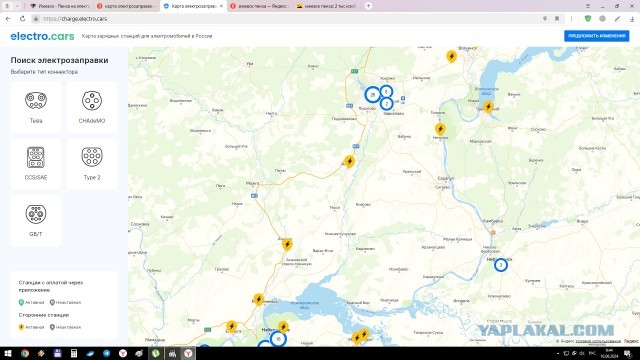Click the yellow charging pin on the road south of Izhevsk

[x=349, y=161]
